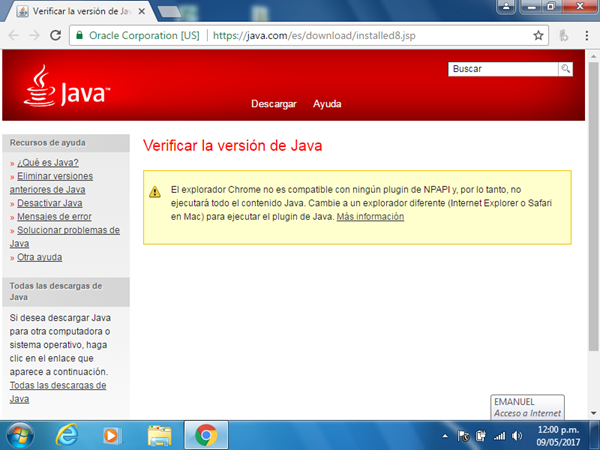This screenshot has height=450, width=600.
Task: Open the network signal tray icon
Action: click(x=499, y=435)
